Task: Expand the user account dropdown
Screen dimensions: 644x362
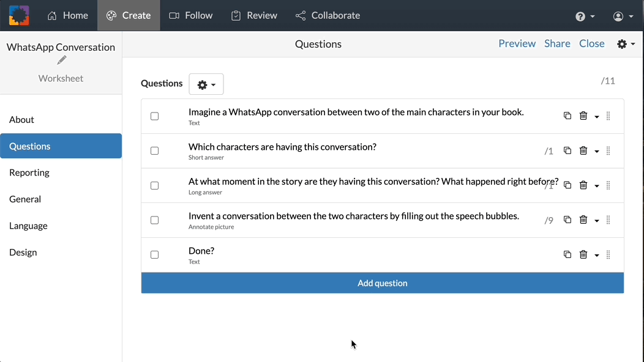Action: pyautogui.click(x=623, y=17)
